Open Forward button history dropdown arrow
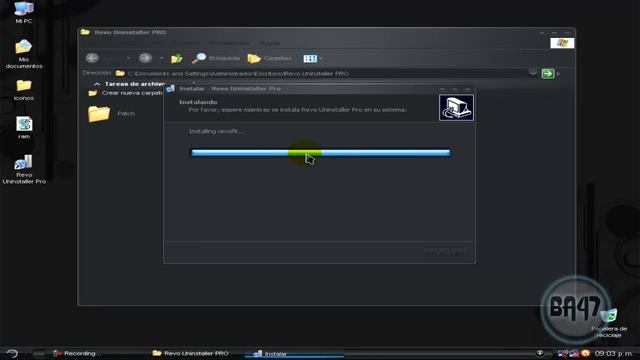 tap(161, 58)
